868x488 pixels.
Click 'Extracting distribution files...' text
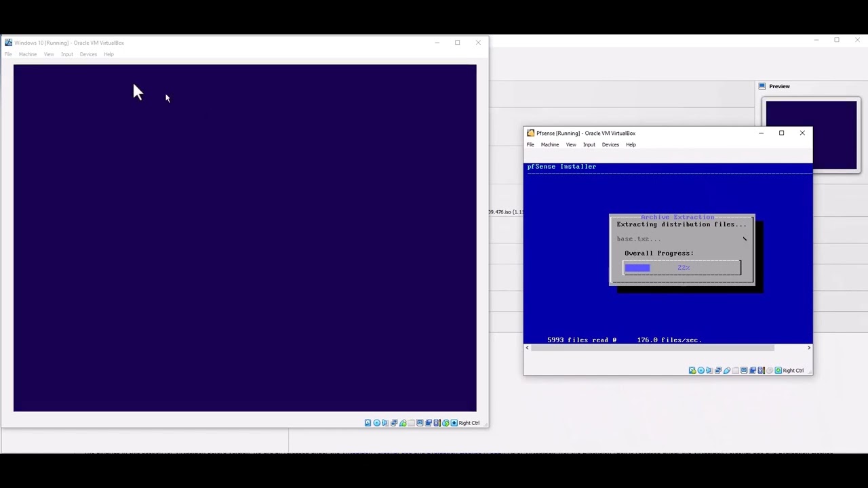(682, 224)
